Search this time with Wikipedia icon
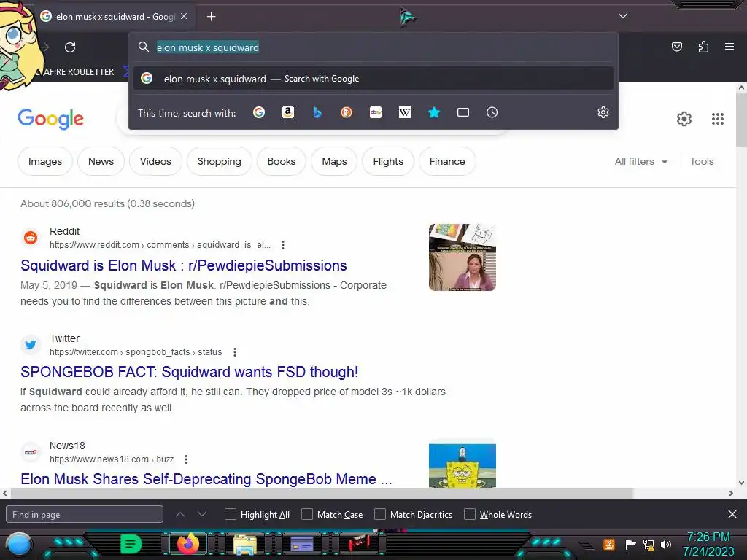Screen dimensions: 747x560 404,112
